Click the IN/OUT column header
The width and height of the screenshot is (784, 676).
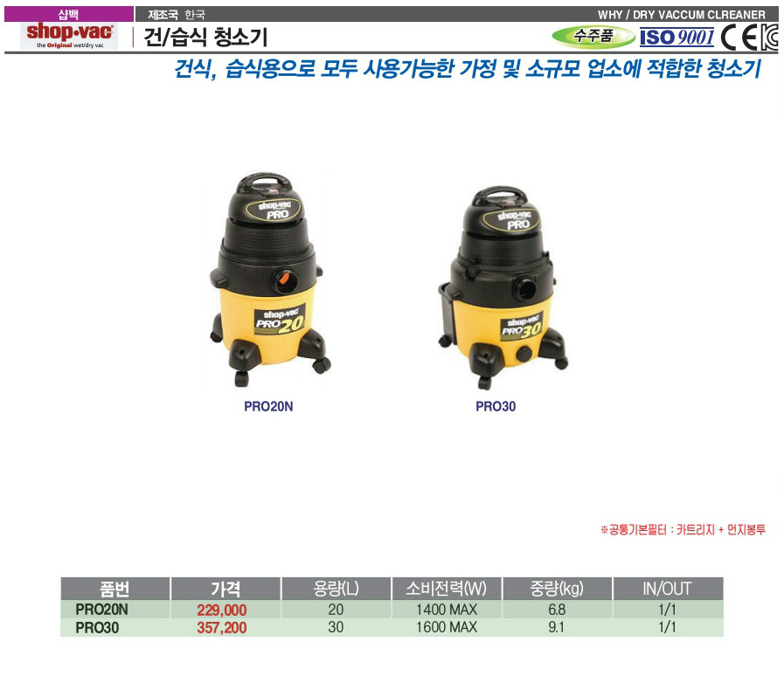667,588
